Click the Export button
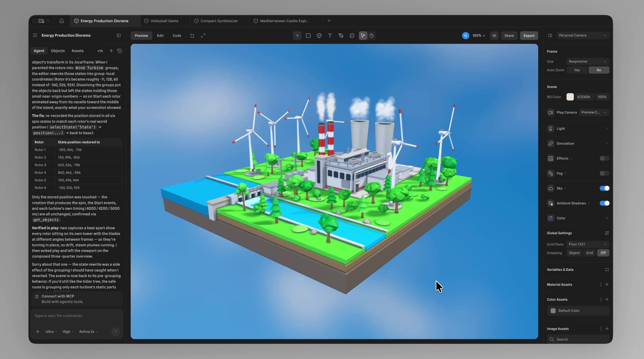 pos(529,36)
